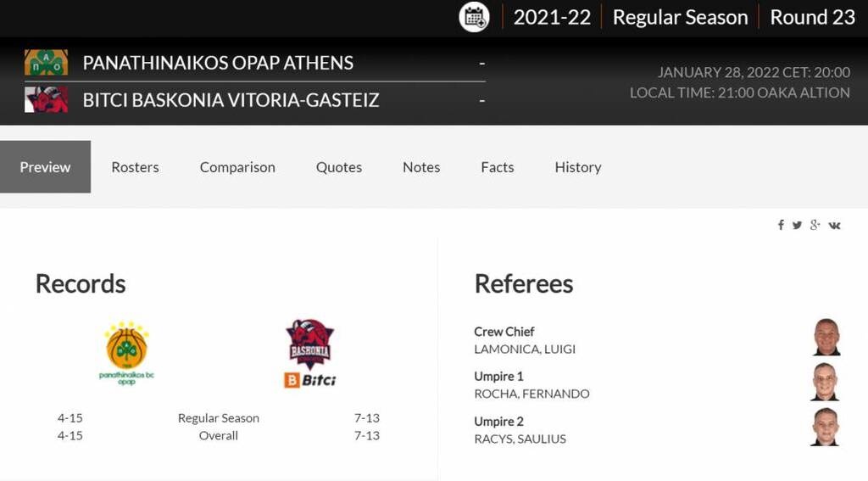The width and height of the screenshot is (868, 481).
Task: Share the page on Twitter
Action: (x=797, y=225)
